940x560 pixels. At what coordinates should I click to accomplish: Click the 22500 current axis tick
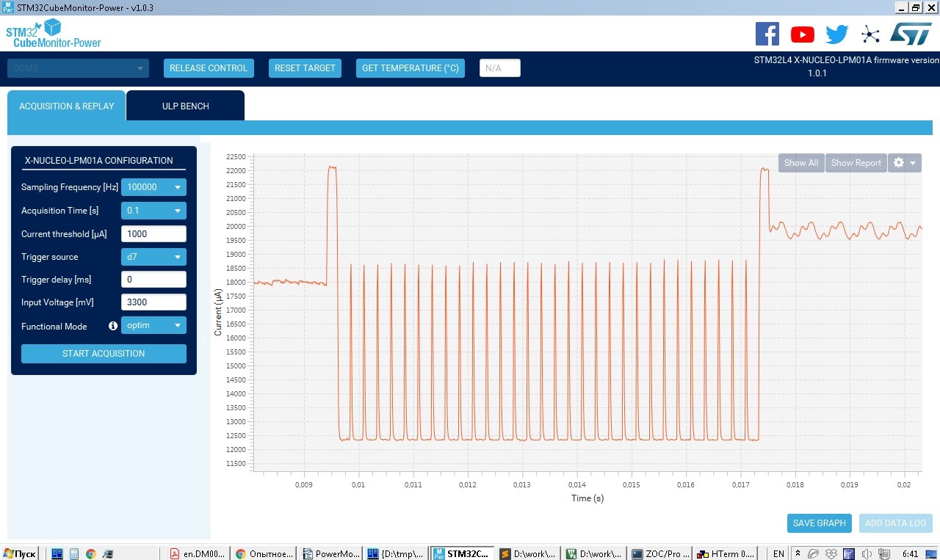point(236,156)
